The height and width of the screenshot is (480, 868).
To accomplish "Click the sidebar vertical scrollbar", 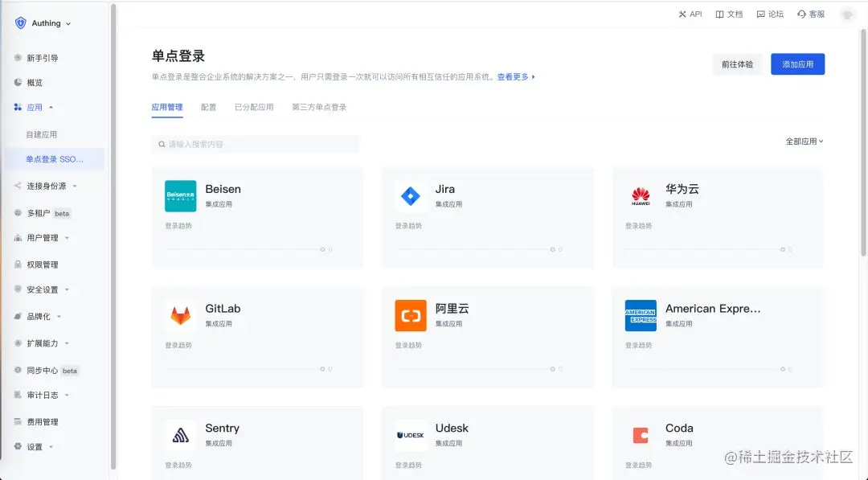I will pyautogui.click(x=113, y=237).
